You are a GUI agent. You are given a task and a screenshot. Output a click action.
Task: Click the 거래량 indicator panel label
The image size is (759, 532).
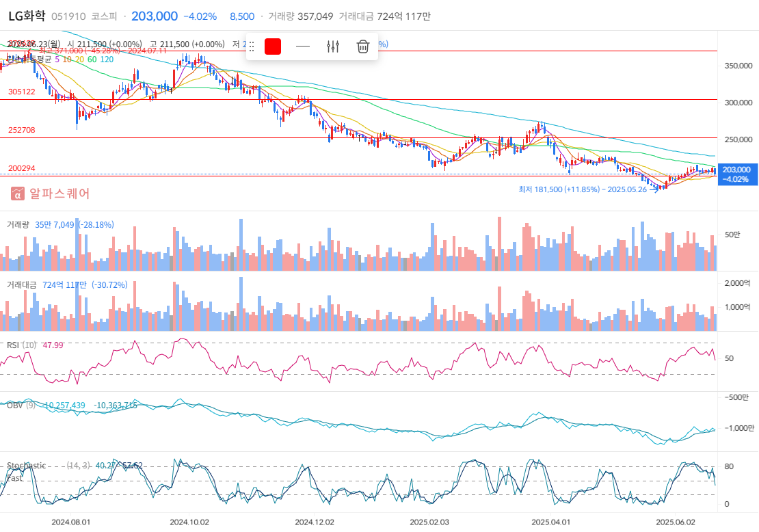(x=18, y=224)
